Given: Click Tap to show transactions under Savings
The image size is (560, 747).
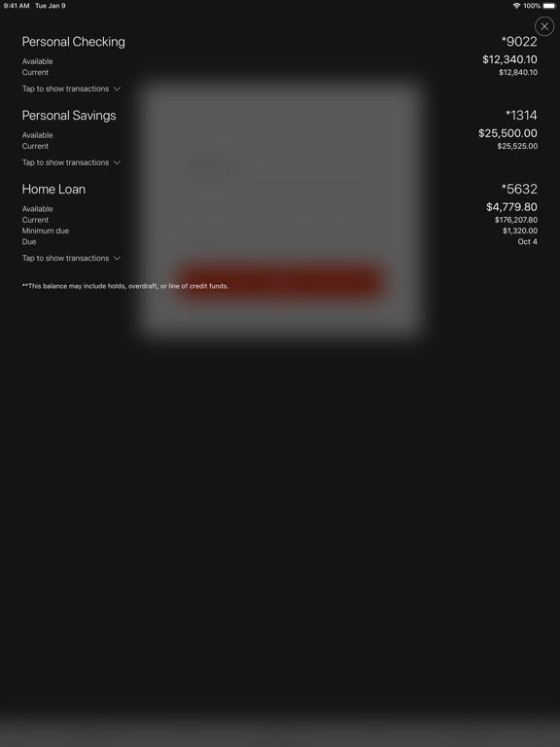Looking at the screenshot, I should 65,163.
